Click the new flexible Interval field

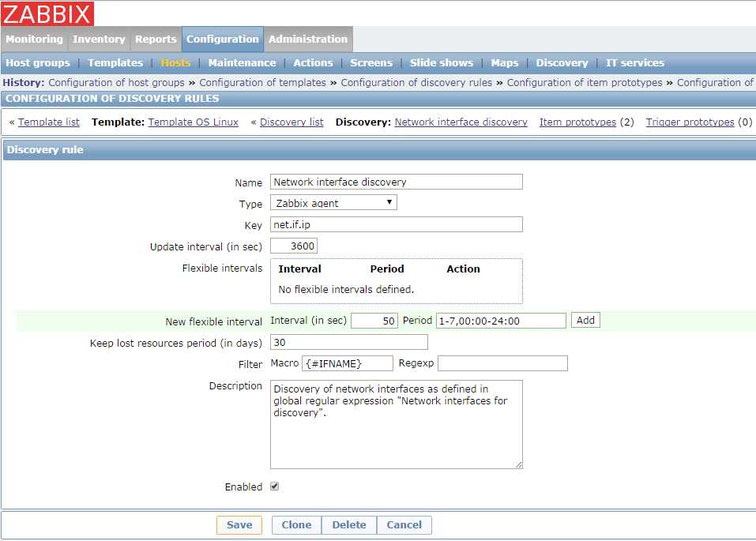(x=374, y=321)
